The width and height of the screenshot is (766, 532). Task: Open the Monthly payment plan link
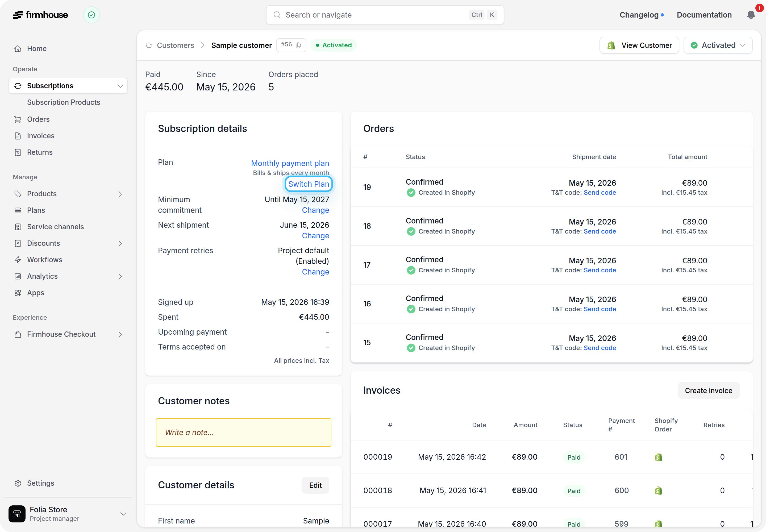tap(290, 163)
